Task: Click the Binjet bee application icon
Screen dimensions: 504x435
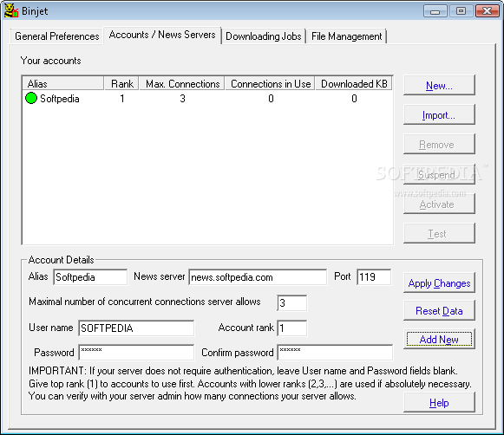Action: [11, 10]
